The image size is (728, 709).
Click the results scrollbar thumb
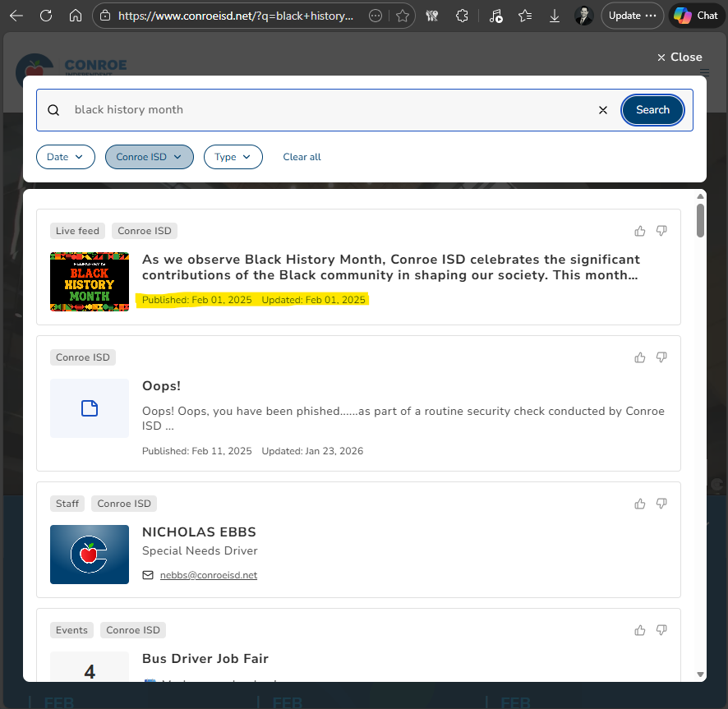700,220
